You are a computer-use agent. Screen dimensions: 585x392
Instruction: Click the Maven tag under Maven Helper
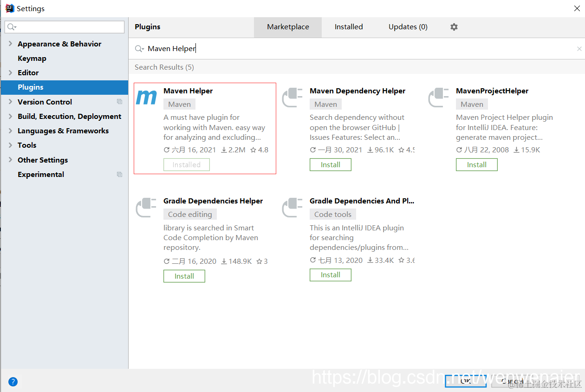pos(179,105)
